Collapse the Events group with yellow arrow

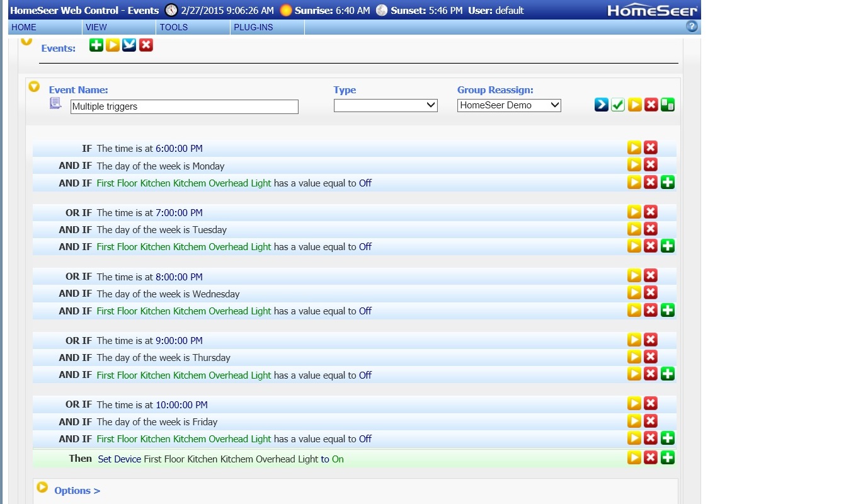[x=26, y=41]
